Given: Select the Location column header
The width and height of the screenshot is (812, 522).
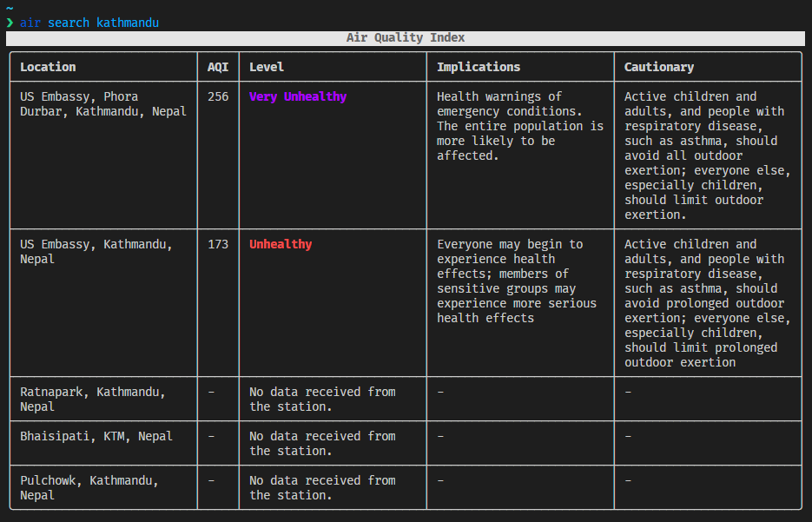Looking at the screenshot, I should pos(48,67).
